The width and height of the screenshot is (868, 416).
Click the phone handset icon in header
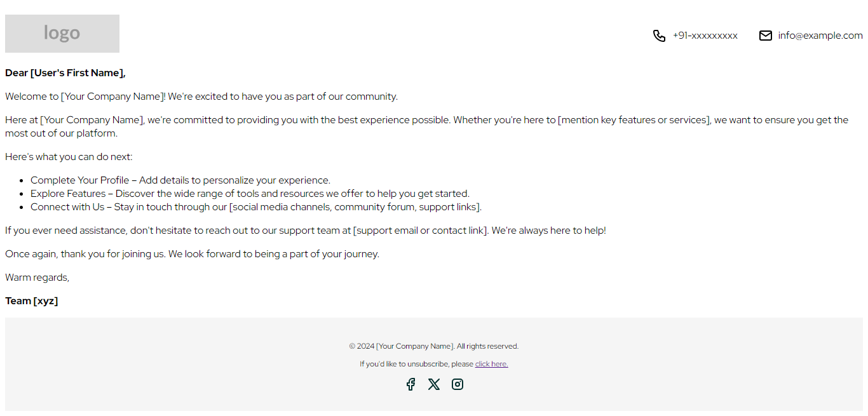(659, 36)
